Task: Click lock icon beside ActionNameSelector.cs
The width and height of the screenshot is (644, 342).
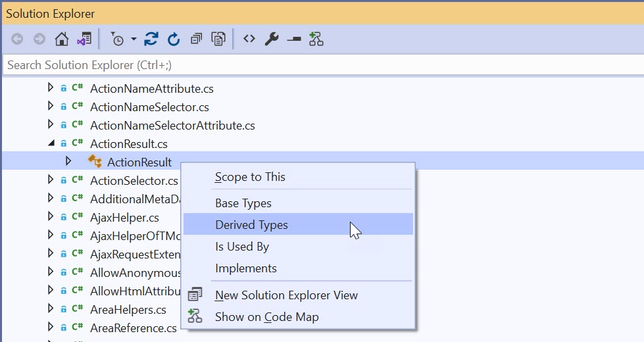Action: tap(64, 107)
